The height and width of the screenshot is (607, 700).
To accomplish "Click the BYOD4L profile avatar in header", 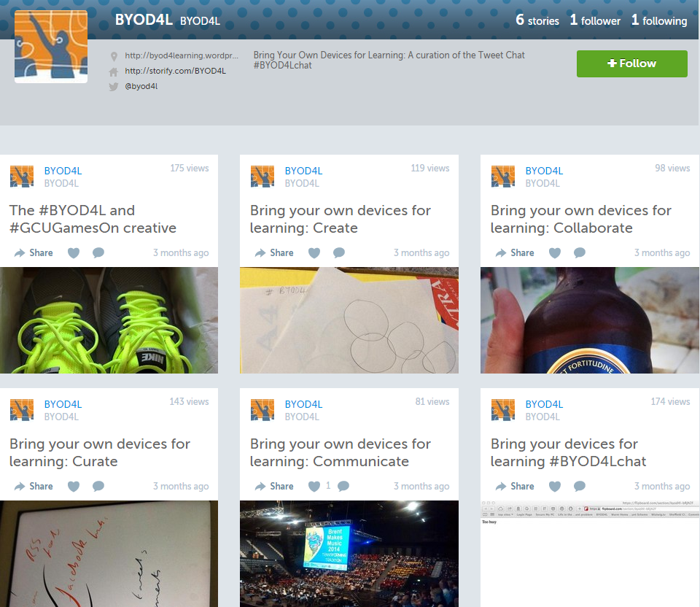I will [51, 47].
